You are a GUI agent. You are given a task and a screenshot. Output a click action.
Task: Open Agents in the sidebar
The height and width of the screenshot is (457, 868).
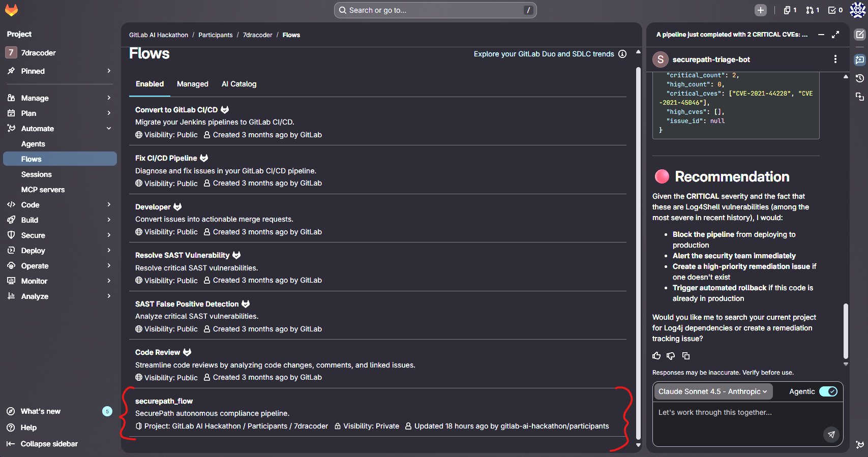coord(59,144)
